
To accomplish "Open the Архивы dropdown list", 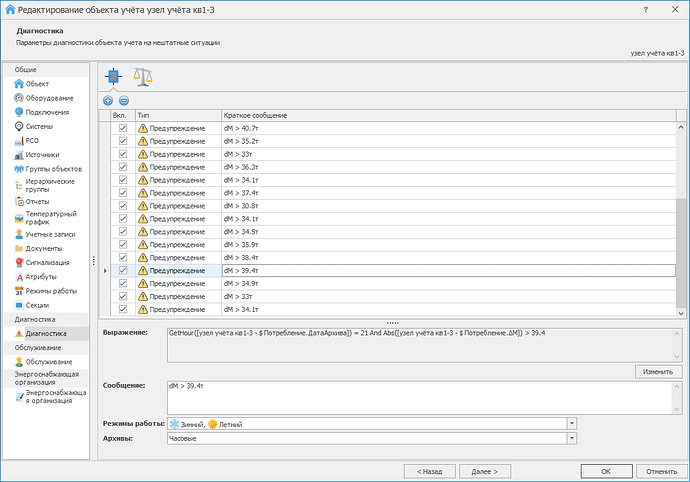I will (x=571, y=438).
